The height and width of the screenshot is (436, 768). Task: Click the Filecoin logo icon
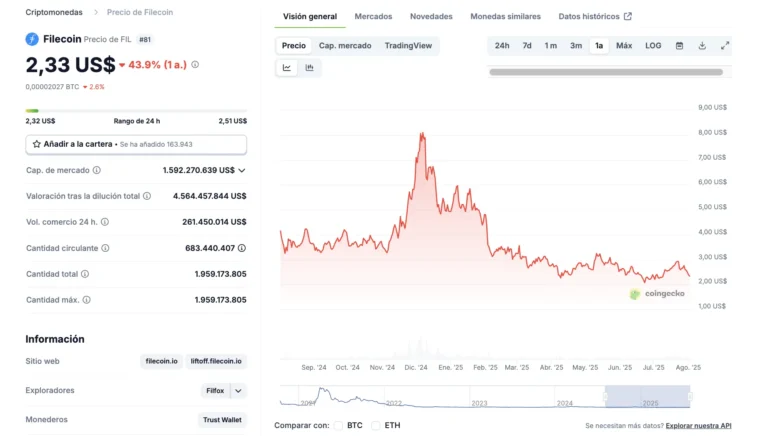pos(32,39)
